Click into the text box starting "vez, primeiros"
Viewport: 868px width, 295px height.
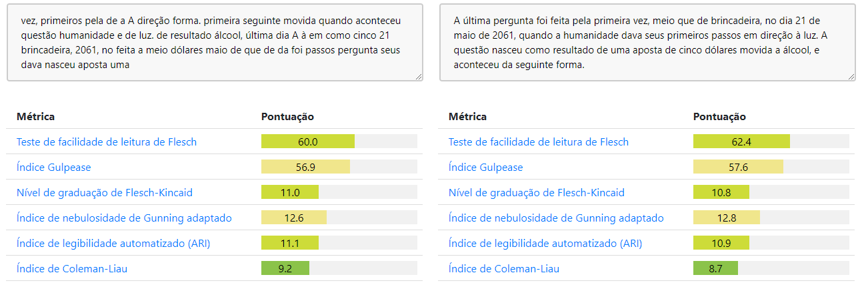tap(215, 42)
